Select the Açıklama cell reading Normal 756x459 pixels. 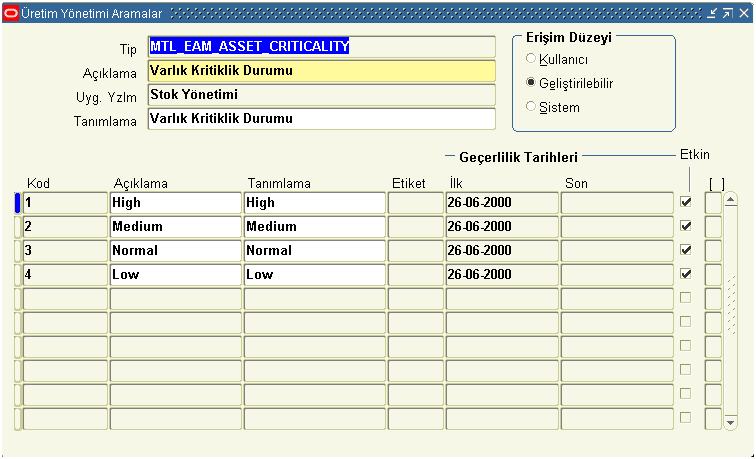[x=175, y=250]
